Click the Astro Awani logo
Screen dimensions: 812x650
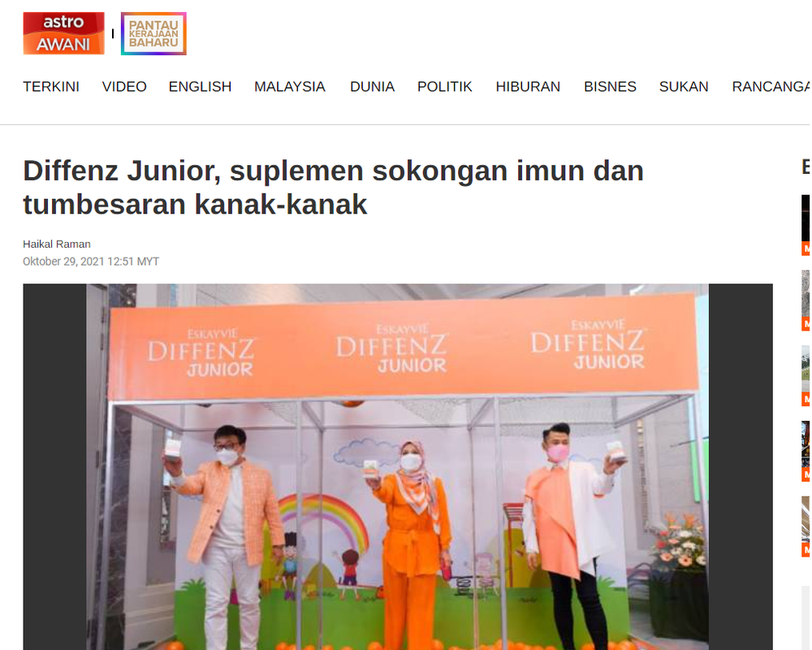[x=63, y=33]
